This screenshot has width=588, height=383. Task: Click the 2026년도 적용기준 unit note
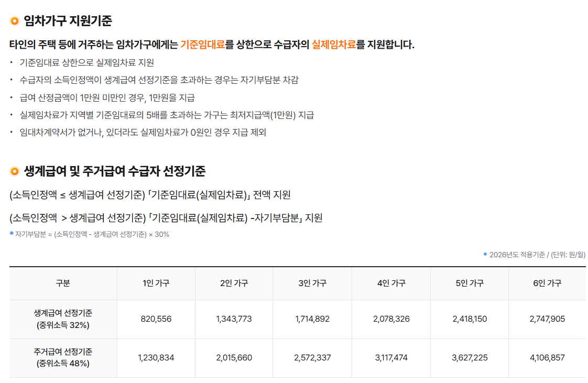point(537,255)
